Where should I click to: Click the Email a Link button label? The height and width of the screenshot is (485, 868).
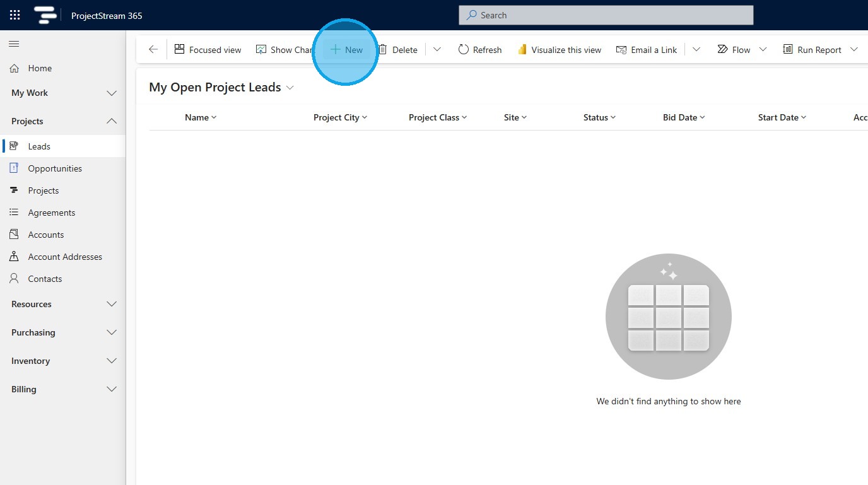point(654,50)
